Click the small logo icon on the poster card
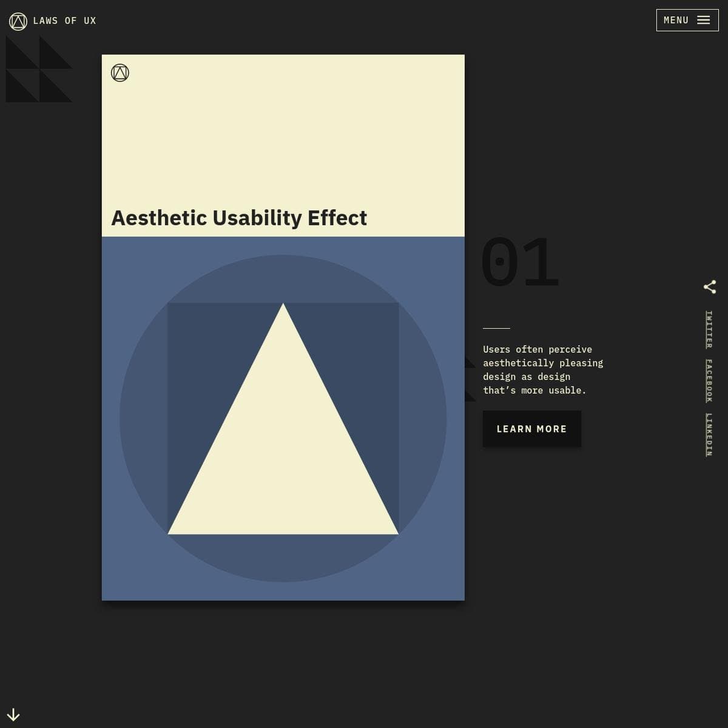Screen dimensions: 728x728 [x=121, y=72]
